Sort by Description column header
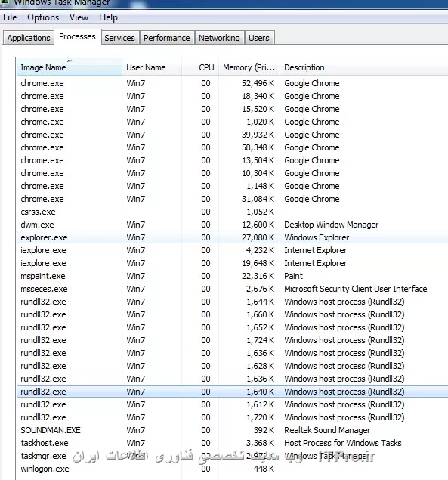 364,67
